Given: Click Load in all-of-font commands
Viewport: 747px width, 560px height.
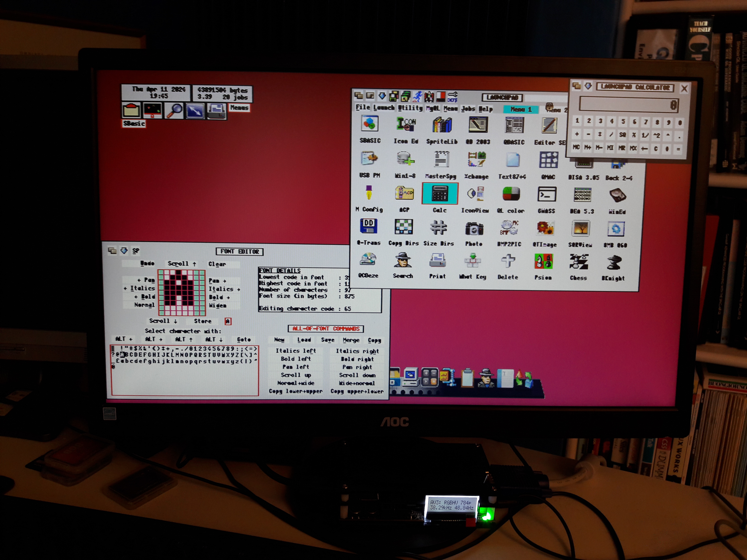Looking at the screenshot, I should pos(304,340).
